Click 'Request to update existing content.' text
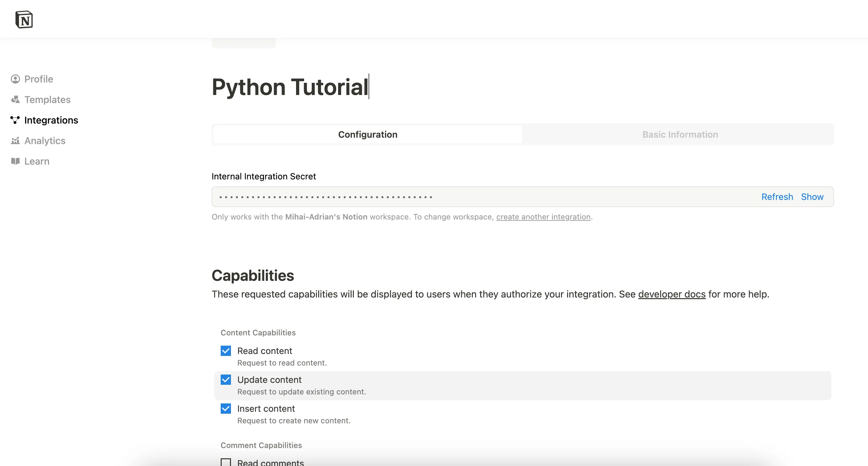Image resolution: width=868 pixels, height=466 pixels. [302, 392]
